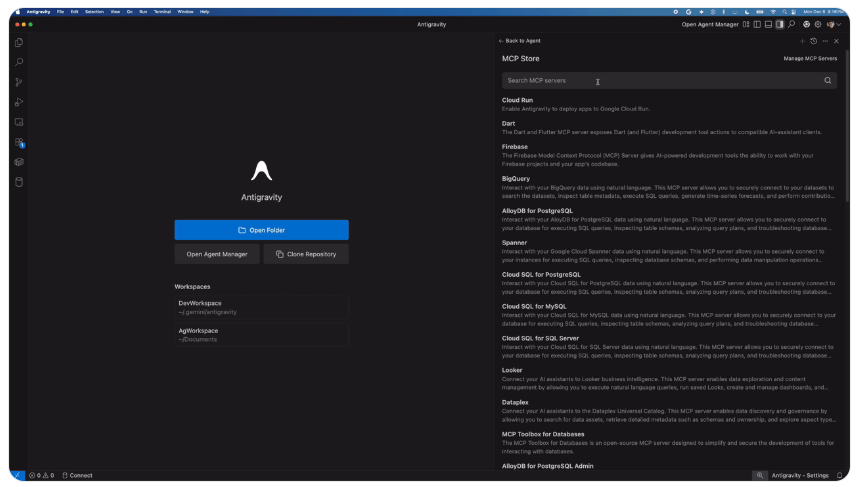Click the Open Agent Manager button on welcome page
The height and width of the screenshot is (487, 865).
pyautogui.click(x=217, y=254)
